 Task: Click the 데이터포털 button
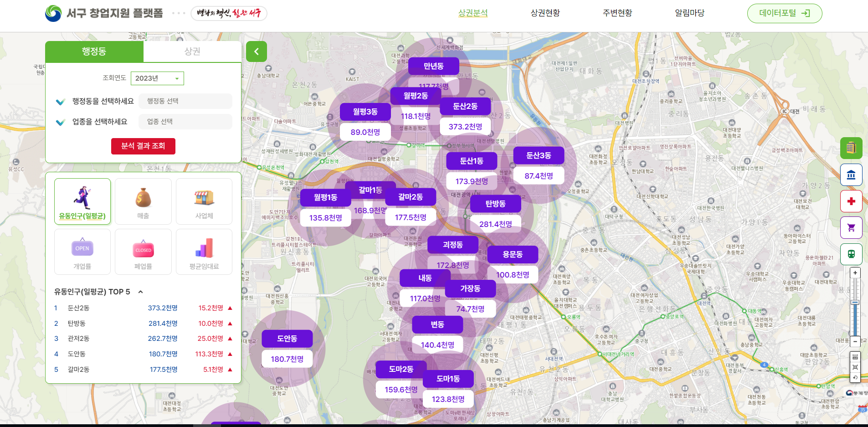point(785,13)
